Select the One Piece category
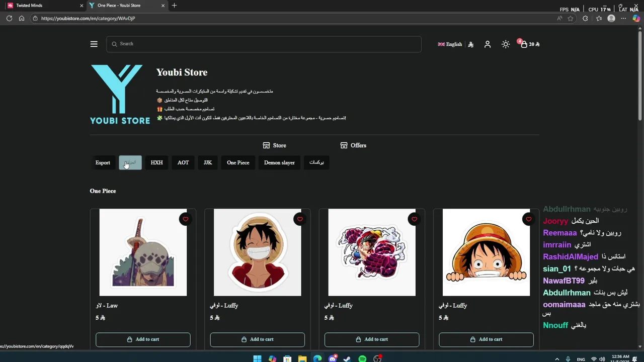644x362 pixels. pyautogui.click(x=238, y=162)
